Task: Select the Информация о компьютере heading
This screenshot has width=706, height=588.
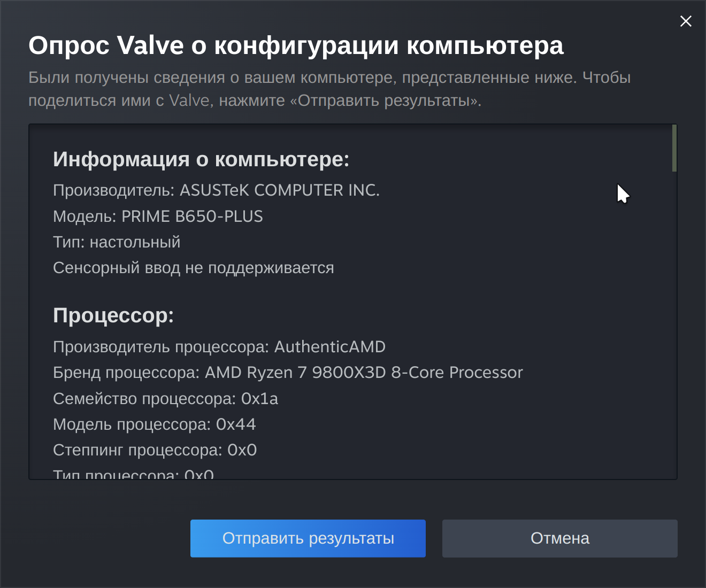Action: 201,159
